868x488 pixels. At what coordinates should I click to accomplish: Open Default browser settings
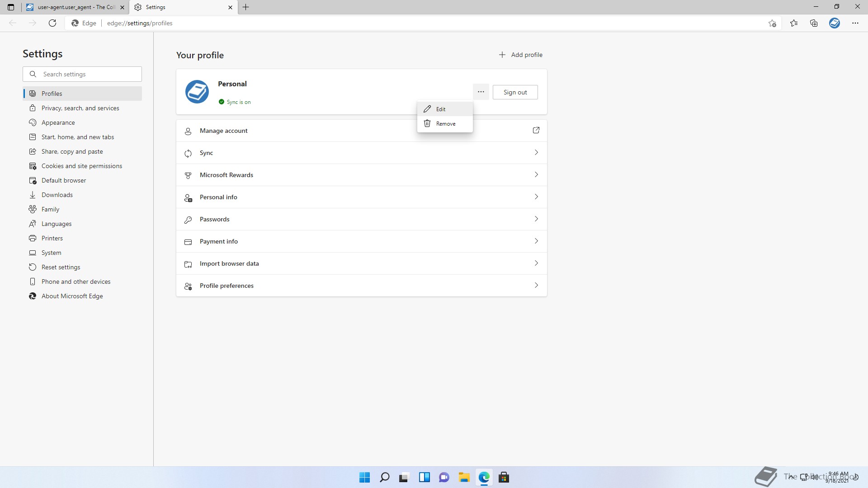click(82, 180)
